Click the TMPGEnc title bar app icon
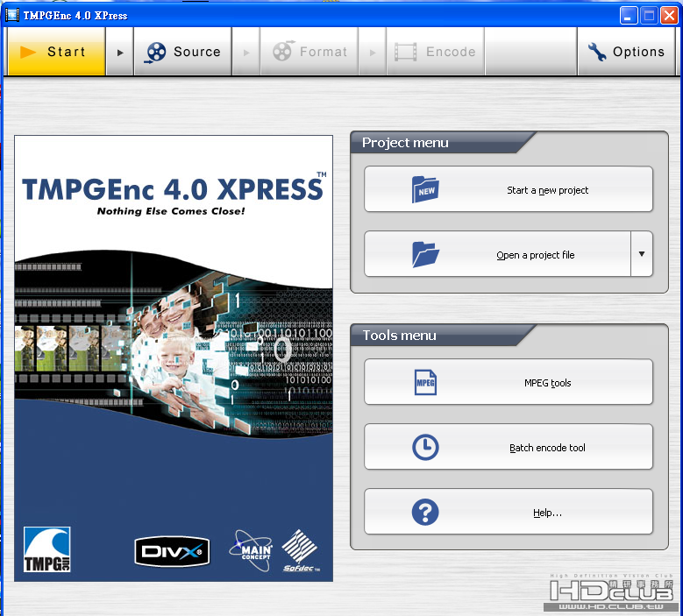 point(12,15)
